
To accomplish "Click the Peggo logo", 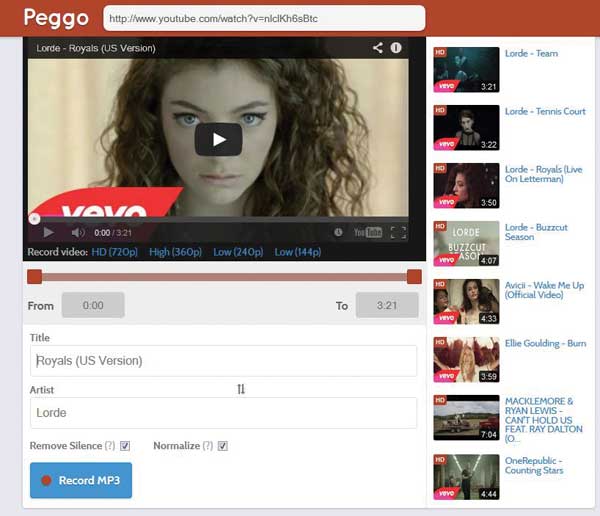I will 56,18.
